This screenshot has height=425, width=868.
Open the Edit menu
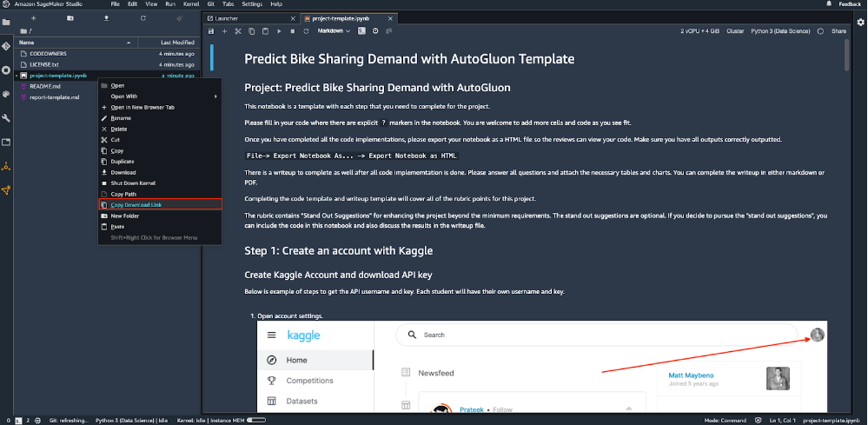[132, 3]
